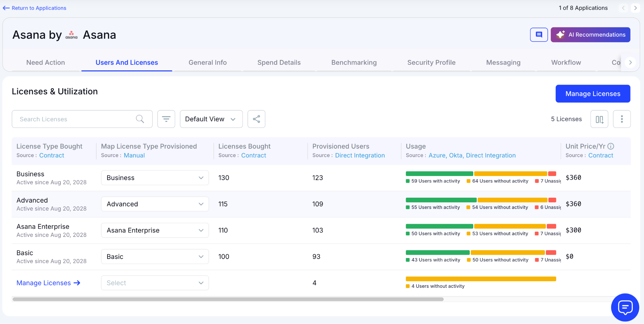
Task: Expand the Basic license mapping dropdown
Action: (155, 257)
